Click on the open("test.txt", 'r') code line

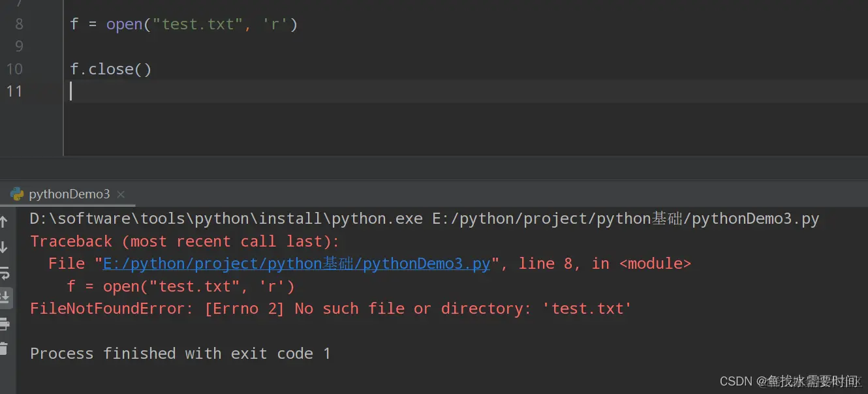coord(184,24)
